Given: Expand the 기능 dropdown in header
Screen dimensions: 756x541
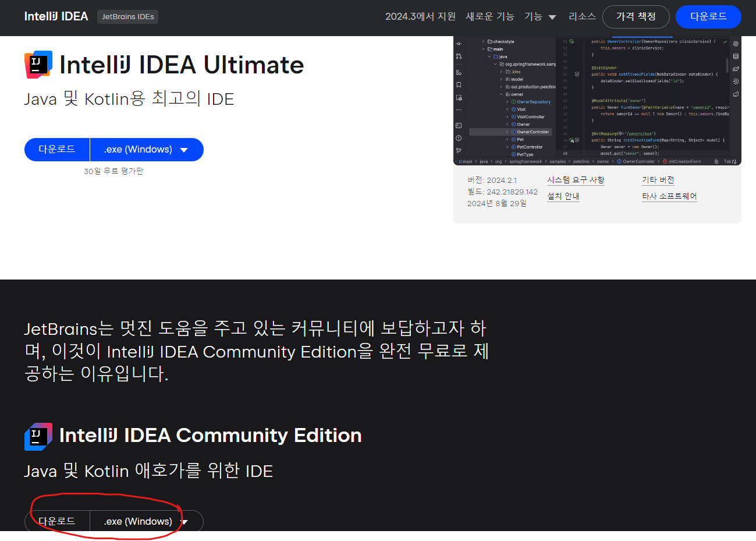Looking at the screenshot, I should click(540, 16).
